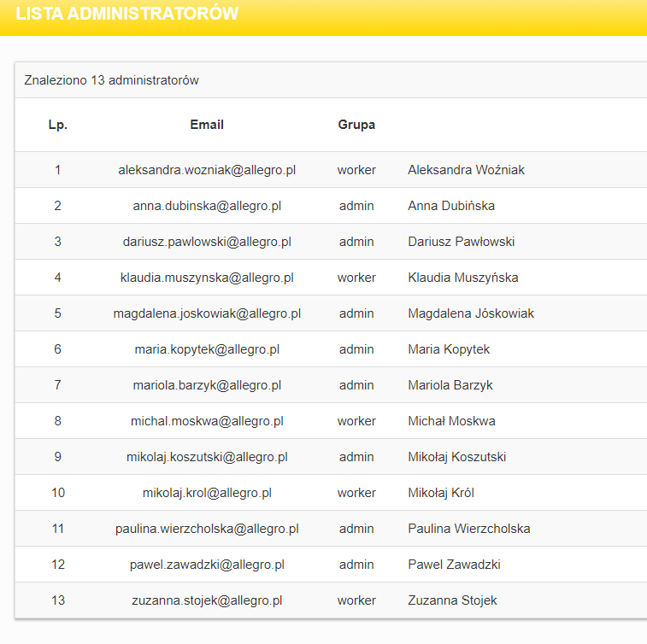Click the 'Znaleziono 13 administratorów' text

(x=112, y=80)
